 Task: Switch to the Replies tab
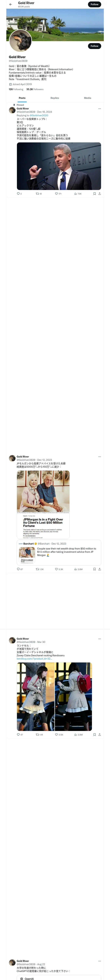coord(55,98)
